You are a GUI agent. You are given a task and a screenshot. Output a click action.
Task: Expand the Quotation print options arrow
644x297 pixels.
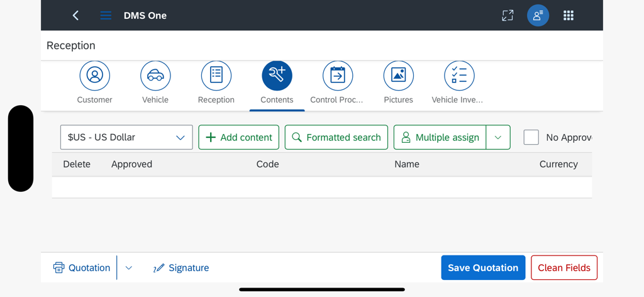129,268
